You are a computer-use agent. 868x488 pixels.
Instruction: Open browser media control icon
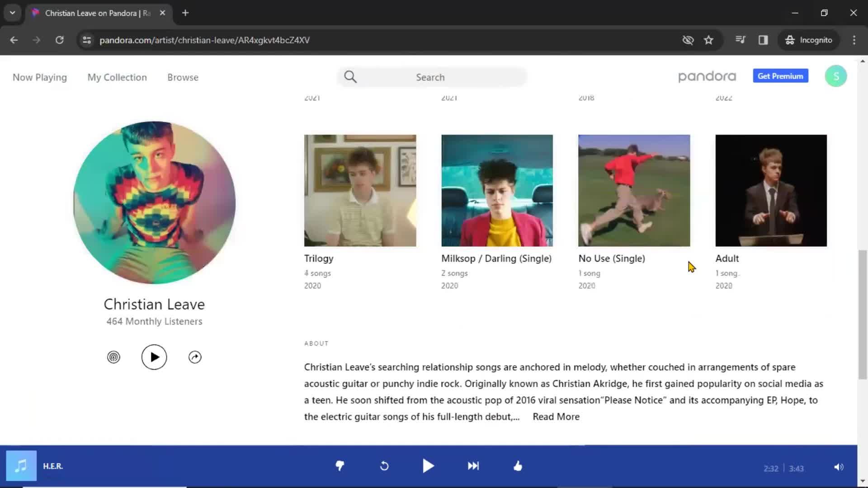click(741, 40)
